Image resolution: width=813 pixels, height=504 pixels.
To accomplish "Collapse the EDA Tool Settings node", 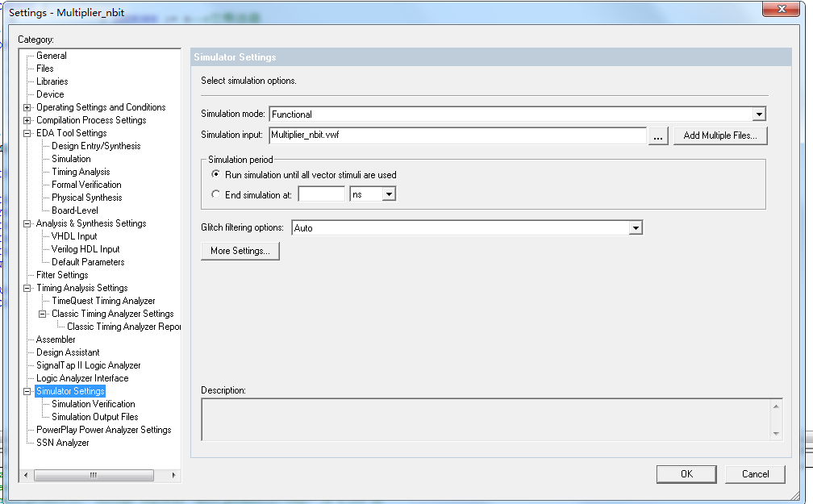I will point(27,133).
